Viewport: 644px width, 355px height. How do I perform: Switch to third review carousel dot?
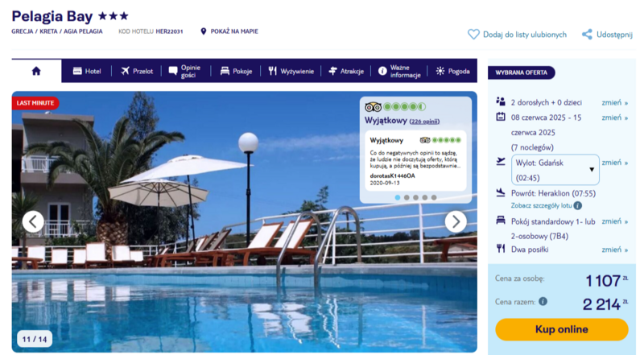(x=415, y=198)
